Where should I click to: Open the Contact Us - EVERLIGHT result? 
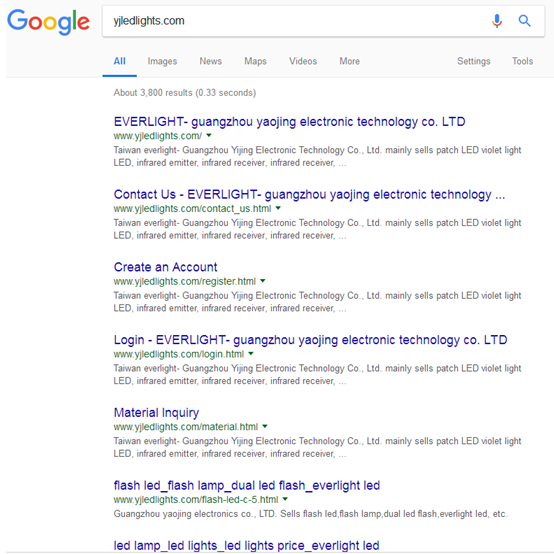[309, 194]
